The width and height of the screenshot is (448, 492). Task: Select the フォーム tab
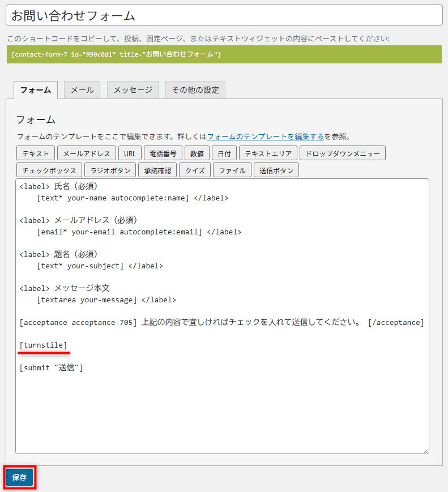pyautogui.click(x=35, y=90)
